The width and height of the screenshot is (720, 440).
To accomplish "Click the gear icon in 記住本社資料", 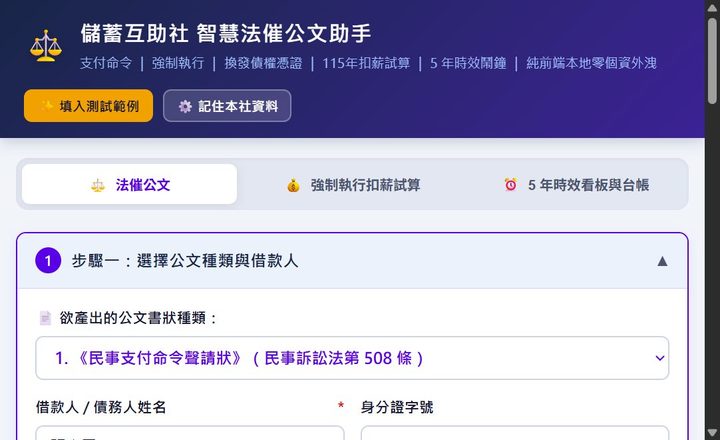I will tap(185, 107).
